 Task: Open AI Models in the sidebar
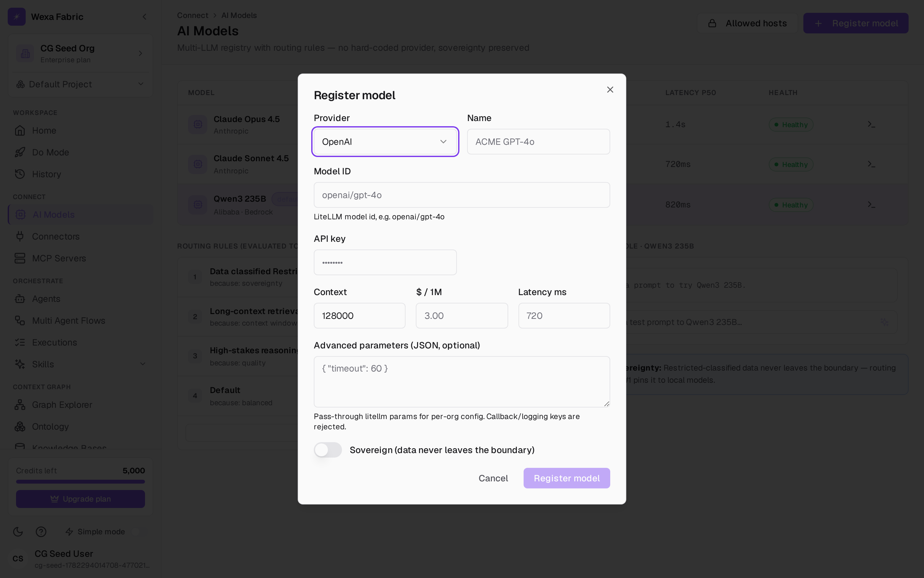click(x=80, y=215)
